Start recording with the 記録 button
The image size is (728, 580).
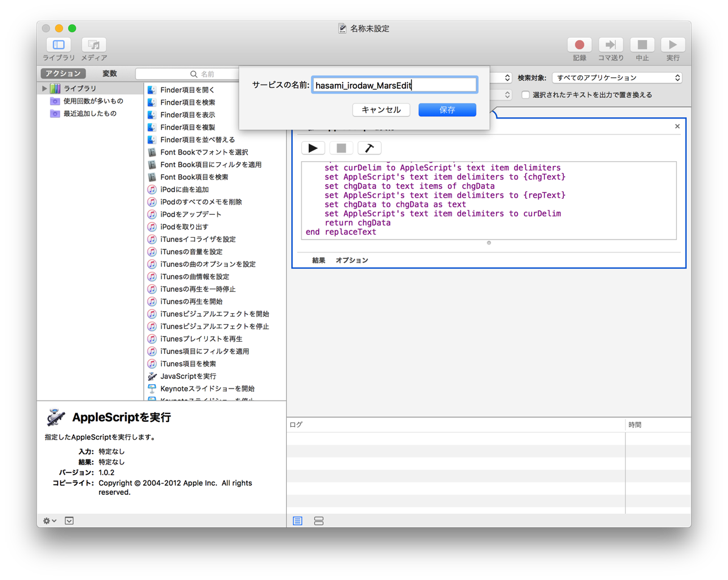pos(579,45)
